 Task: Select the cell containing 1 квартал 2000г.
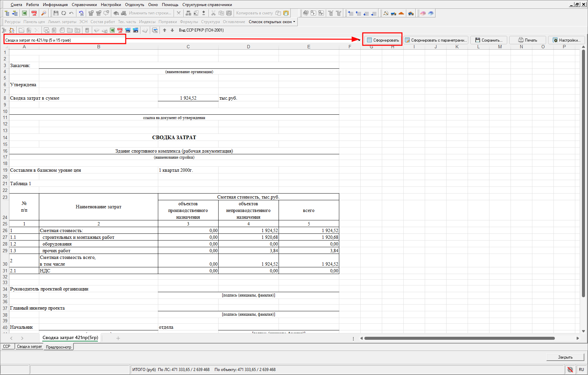pos(188,170)
